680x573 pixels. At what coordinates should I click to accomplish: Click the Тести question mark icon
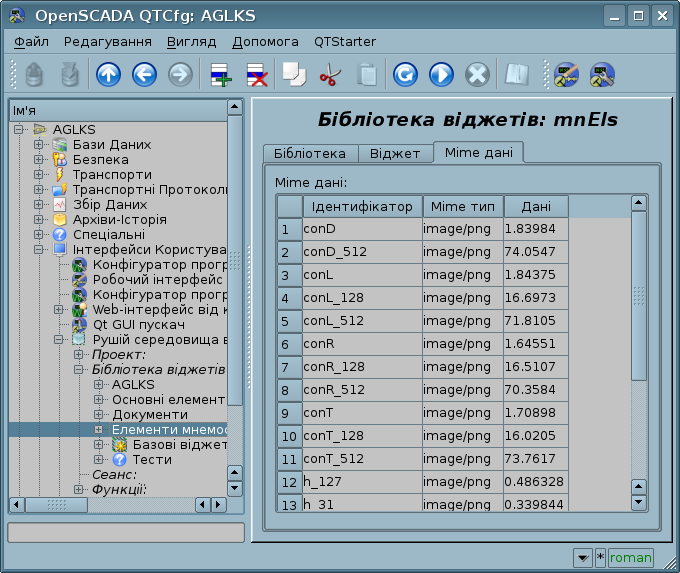point(119,459)
